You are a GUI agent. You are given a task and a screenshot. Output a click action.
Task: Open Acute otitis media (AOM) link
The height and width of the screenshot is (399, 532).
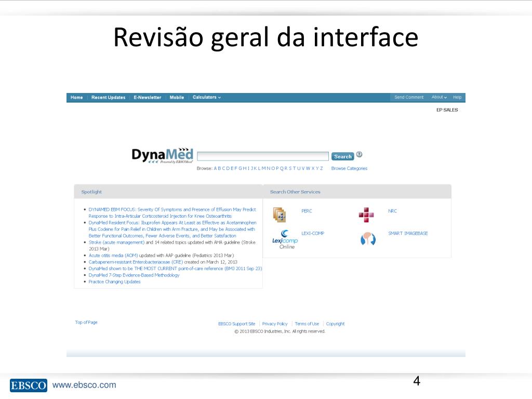113,256
